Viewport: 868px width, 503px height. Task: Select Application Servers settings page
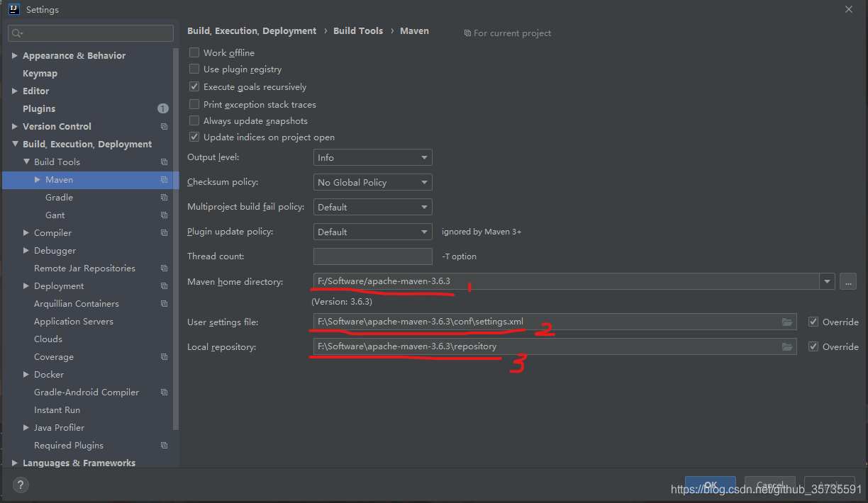coord(74,322)
